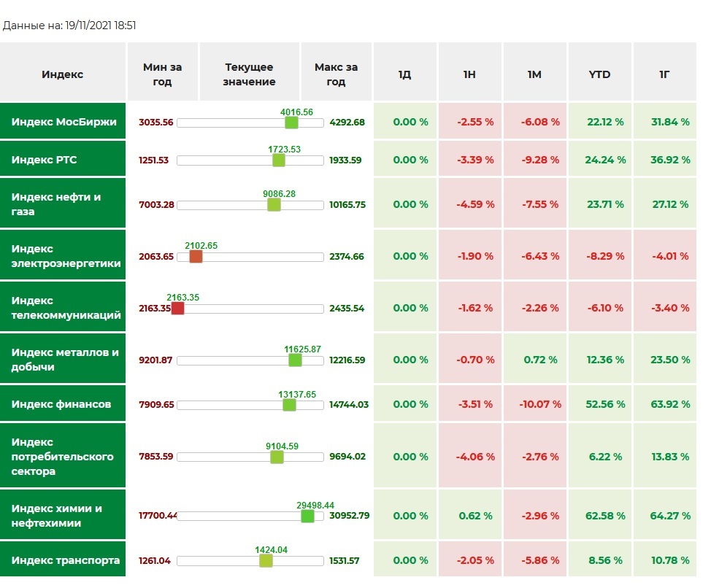
Task: Click the Индекс РТС index name
Action: click(x=44, y=160)
